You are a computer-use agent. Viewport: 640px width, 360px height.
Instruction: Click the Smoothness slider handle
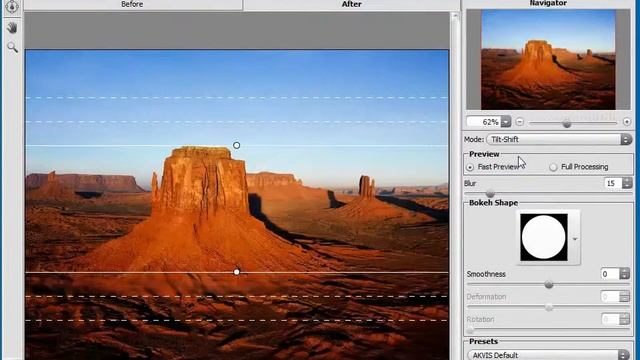[549, 284]
